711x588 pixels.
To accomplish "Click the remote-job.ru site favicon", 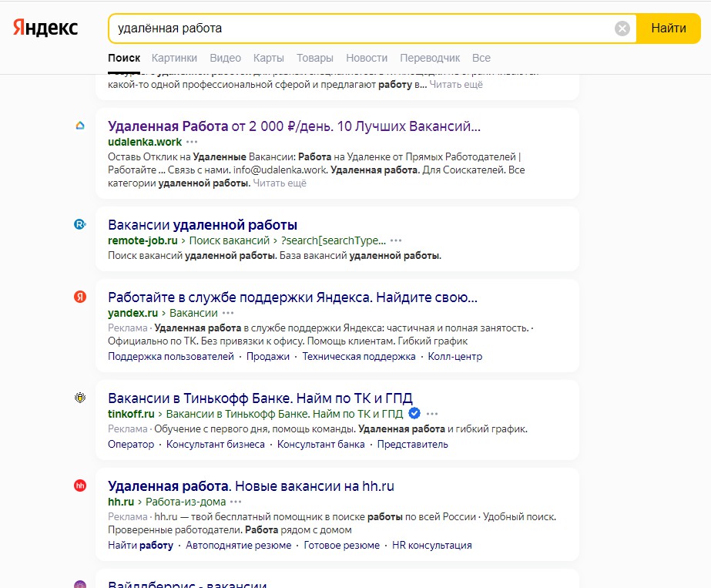I will pos(80,224).
